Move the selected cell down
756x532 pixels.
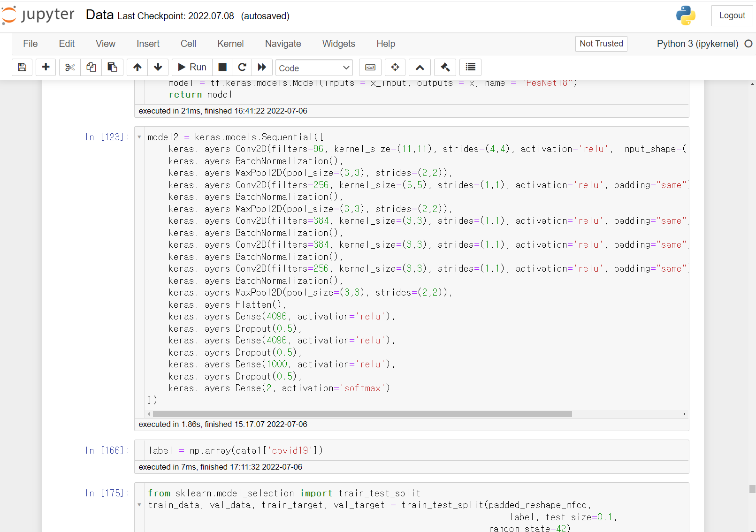pos(158,67)
